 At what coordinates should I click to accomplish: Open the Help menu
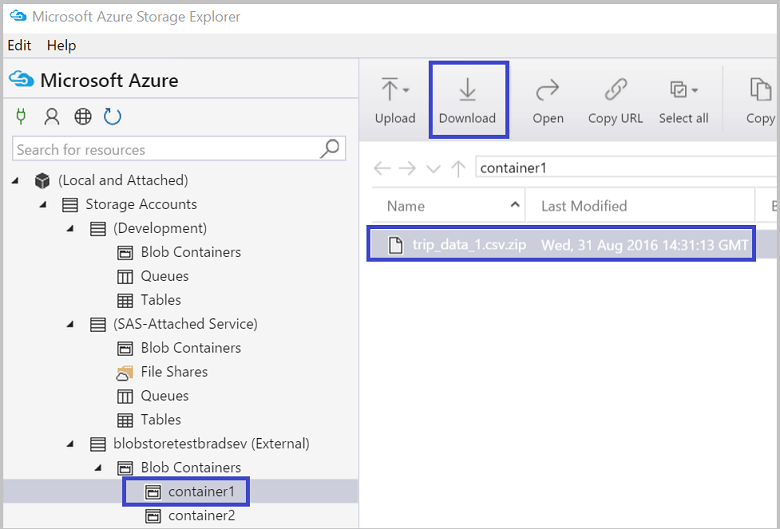(x=61, y=45)
